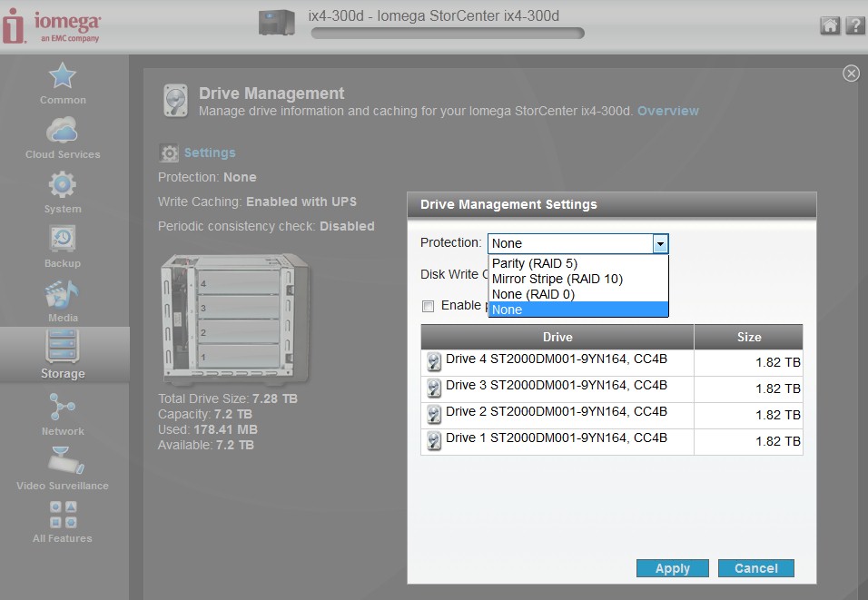The image size is (868, 600).
Task: Click the Drive 1 ST2000DM001-9YN164 row text
Action: pyautogui.click(x=557, y=438)
